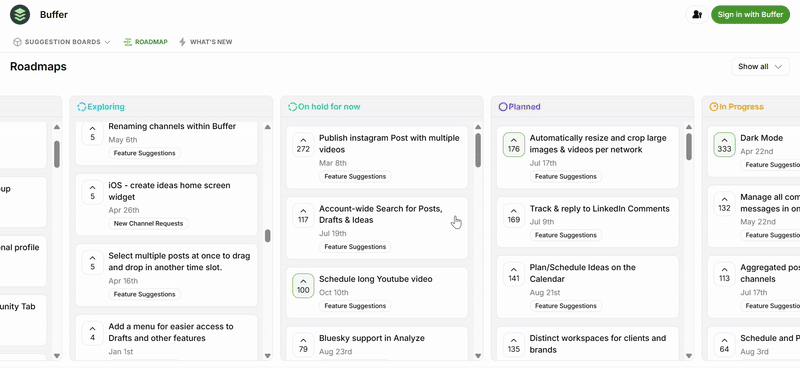800x368 pixels.
Task: Click Feature Suggestions tag under Renaming channels
Action: pyautogui.click(x=144, y=153)
